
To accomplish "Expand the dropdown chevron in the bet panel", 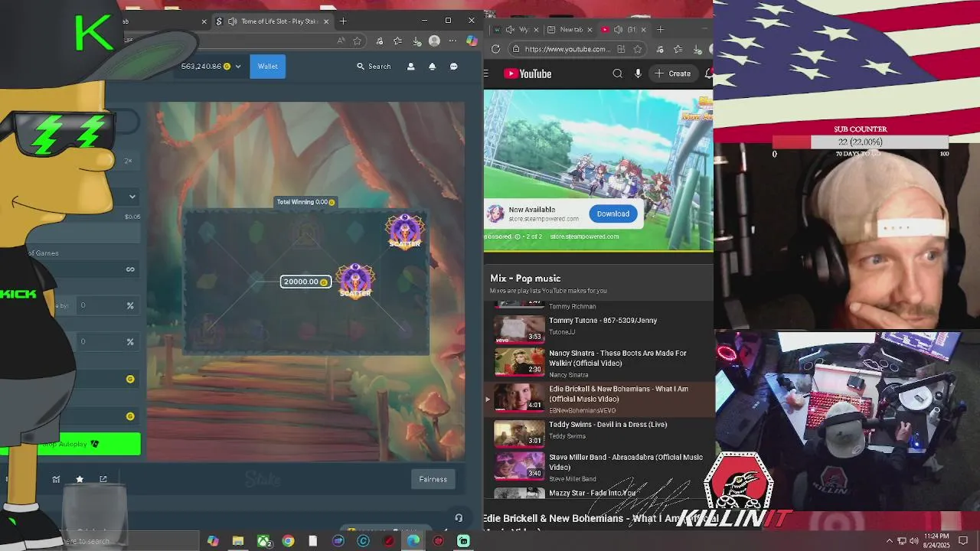I will (x=132, y=197).
